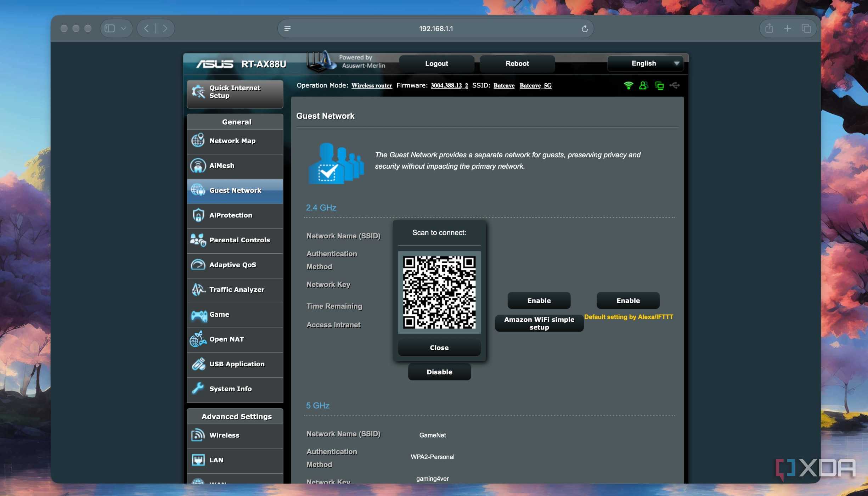Screen dimensions: 868x496
Task: Click Enable above Amazon WiFi simple setup
Action: coord(539,301)
